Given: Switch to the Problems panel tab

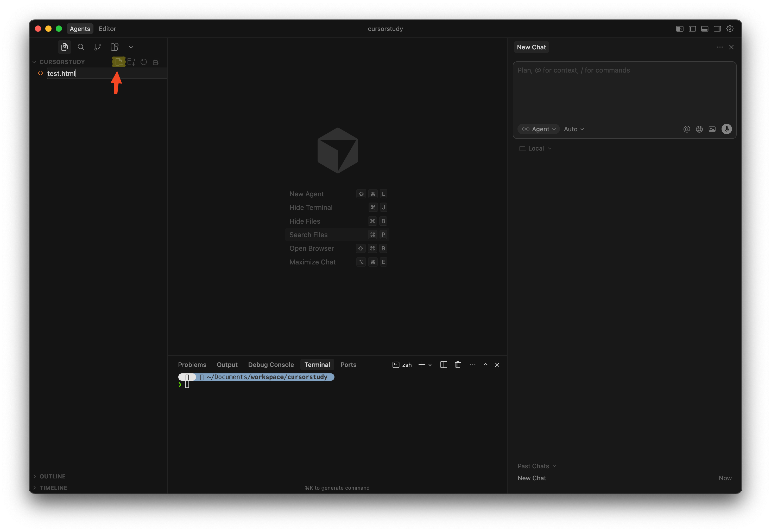Looking at the screenshot, I should click(x=192, y=365).
